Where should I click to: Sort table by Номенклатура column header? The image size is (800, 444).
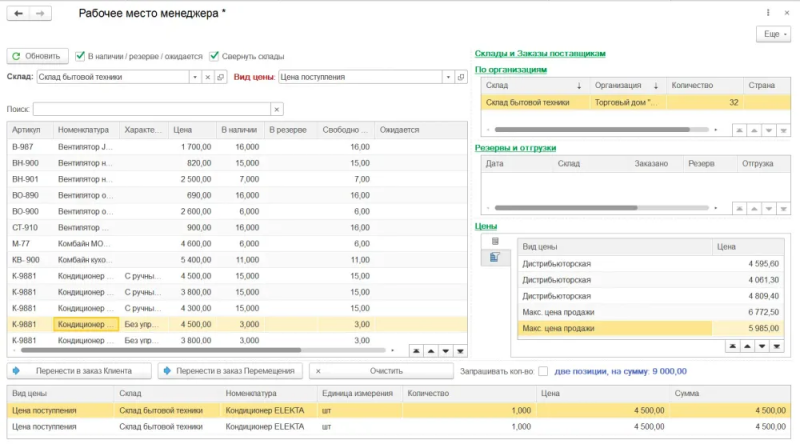click(x=86, y=130)
